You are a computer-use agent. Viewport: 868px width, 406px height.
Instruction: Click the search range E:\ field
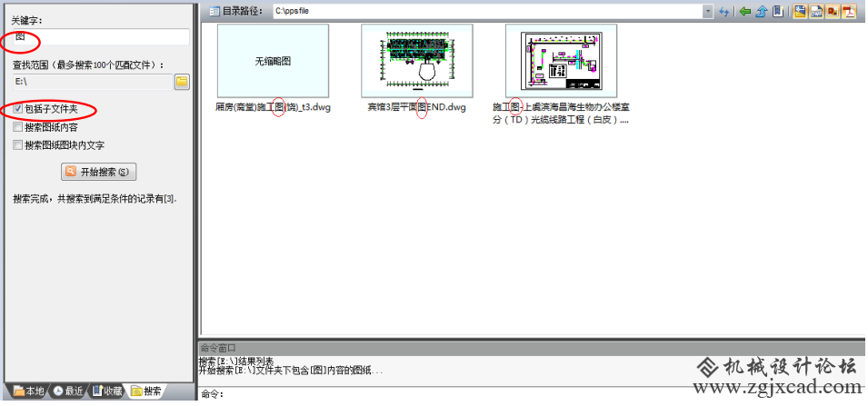coord(93,82)
